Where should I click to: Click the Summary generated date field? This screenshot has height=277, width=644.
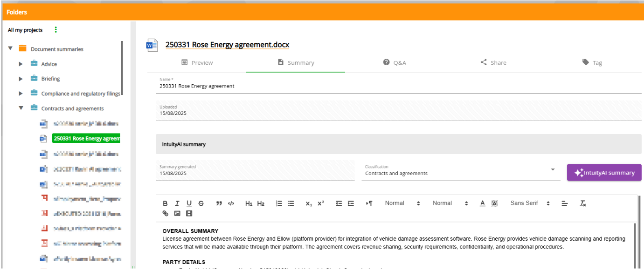[256, 171]
